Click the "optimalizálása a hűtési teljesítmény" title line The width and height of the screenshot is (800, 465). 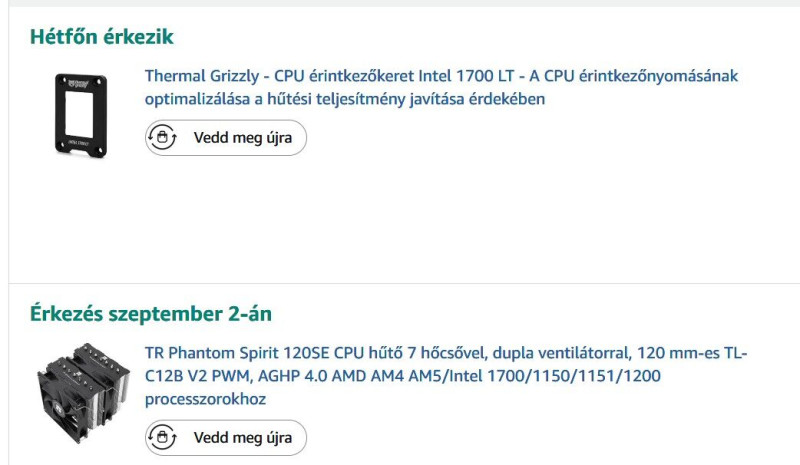[x=345, y=99]
